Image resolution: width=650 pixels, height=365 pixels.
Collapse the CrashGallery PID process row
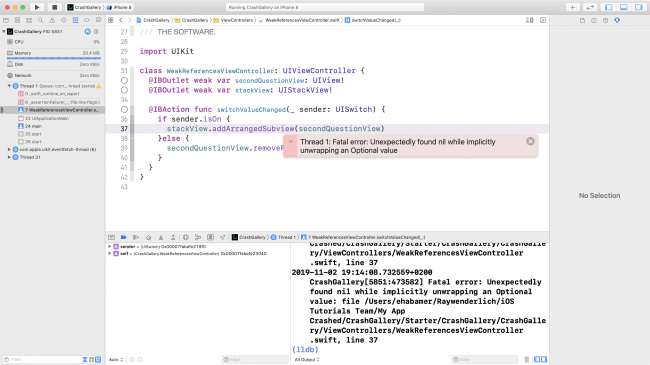click(x=4, y=32)
